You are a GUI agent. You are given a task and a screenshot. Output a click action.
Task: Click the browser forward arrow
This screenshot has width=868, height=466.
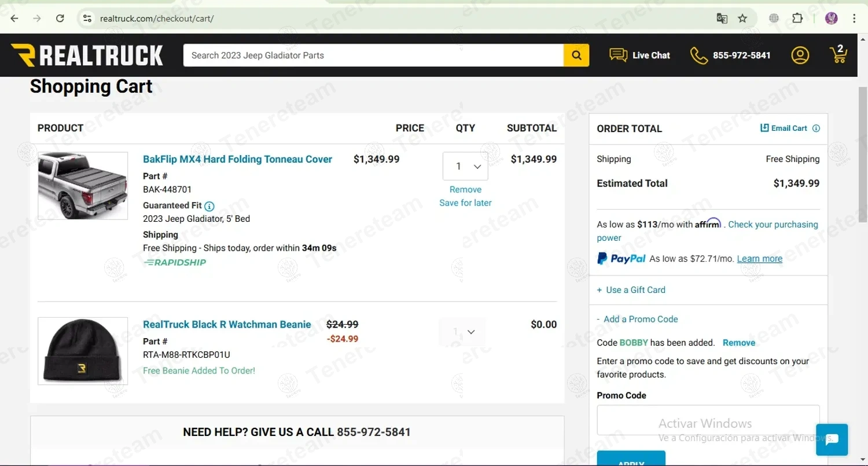tap(37, 19)
